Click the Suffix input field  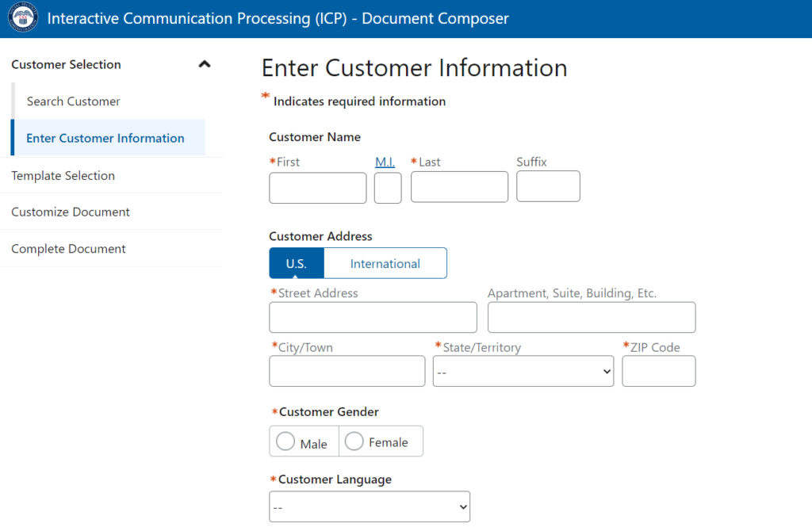click(548, 186)
